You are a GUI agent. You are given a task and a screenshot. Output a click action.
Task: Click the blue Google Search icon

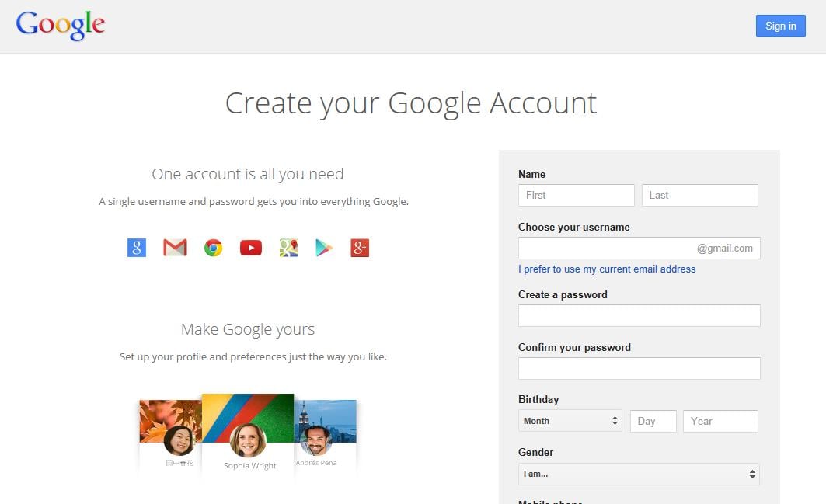pos(137,248)
